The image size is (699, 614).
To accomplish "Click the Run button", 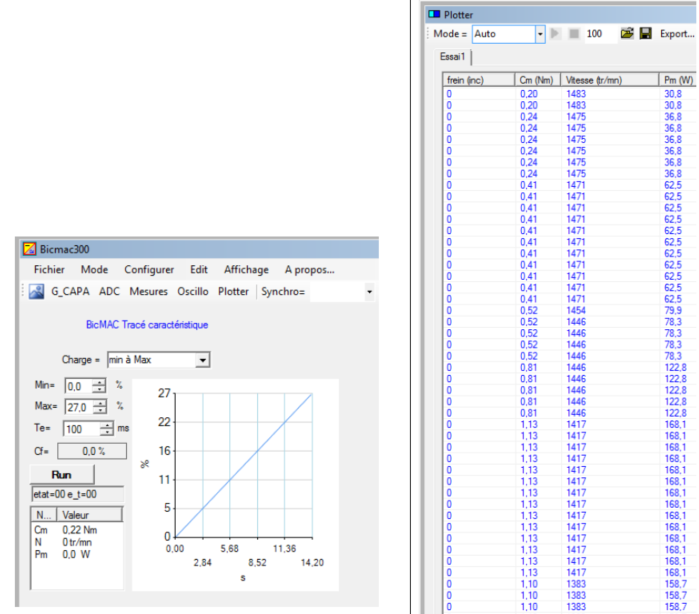I will coord(62,474).
